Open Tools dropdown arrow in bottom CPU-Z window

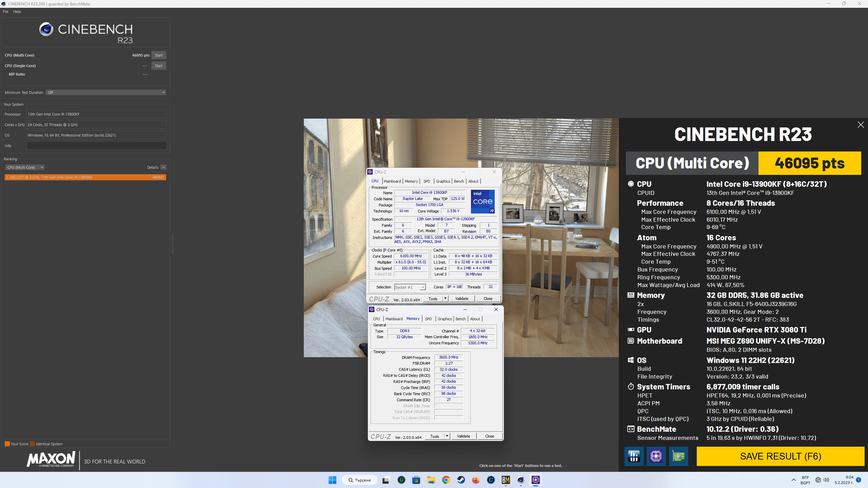pos(447,436)
